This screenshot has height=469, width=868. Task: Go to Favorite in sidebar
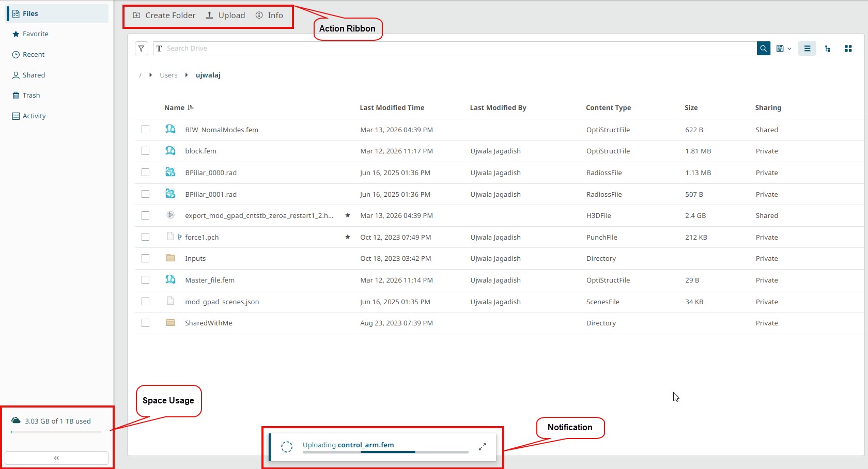coord(35,34)
